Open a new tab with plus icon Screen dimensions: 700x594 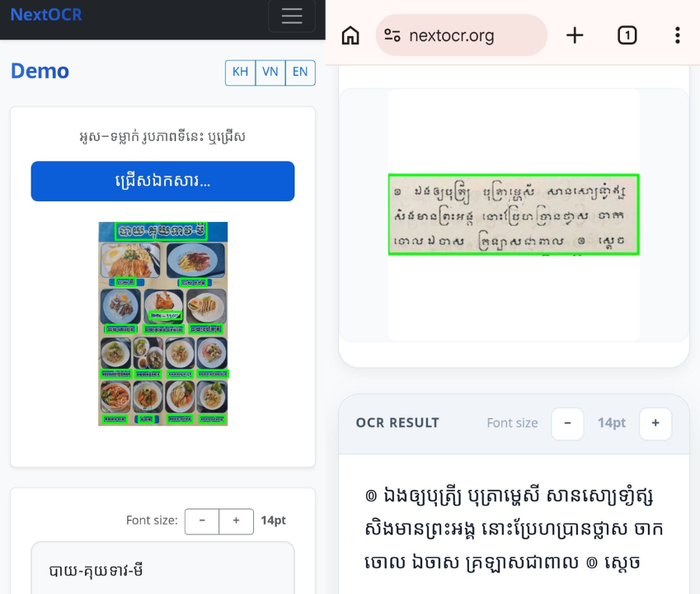575,35
